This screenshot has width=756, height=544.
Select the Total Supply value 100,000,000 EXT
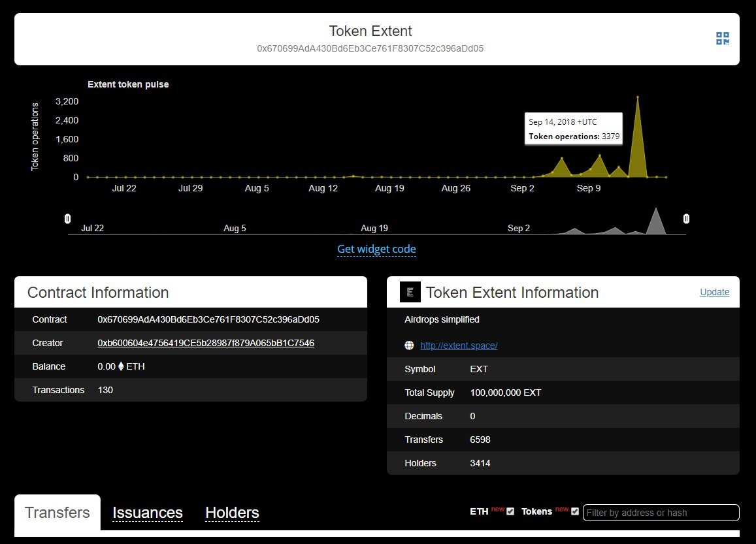click(x=506, y=392)
